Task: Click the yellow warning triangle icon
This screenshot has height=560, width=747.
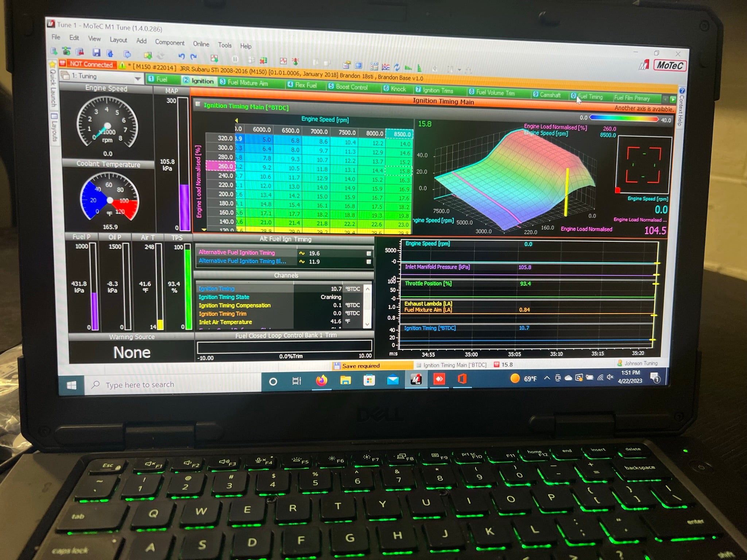Action: [x=122, y=66]
